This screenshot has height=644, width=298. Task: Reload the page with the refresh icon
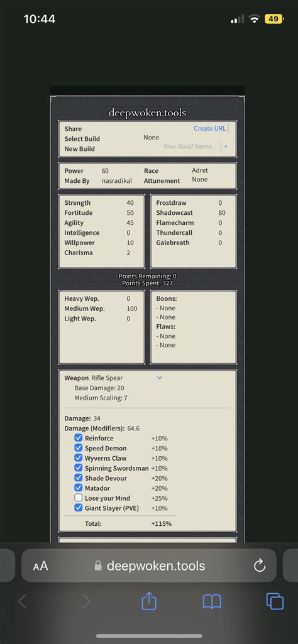tap(260, 566)
